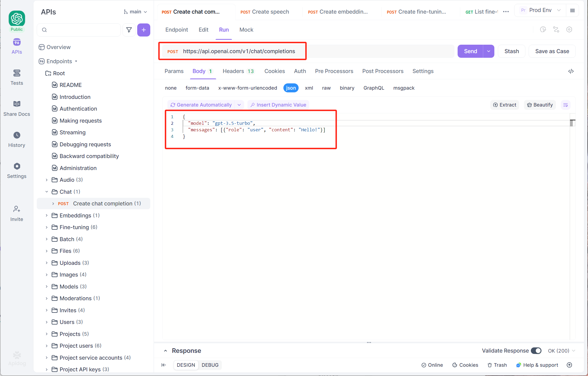Click Insert Dynamic Value

tap(278, 105)
